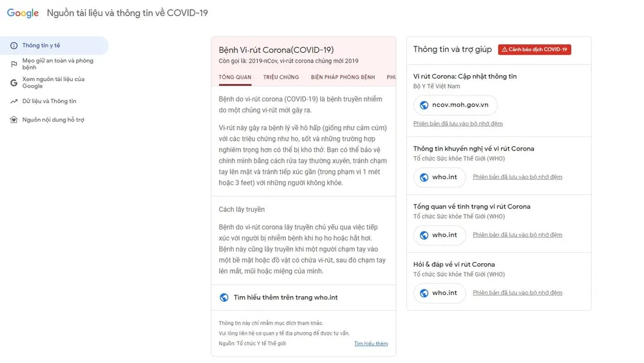The height and width of the screenshot is (363, 644).
Task: Click the info icon beside Thông tin y tế
Action: pyautogui.click(x=14, y=46)
